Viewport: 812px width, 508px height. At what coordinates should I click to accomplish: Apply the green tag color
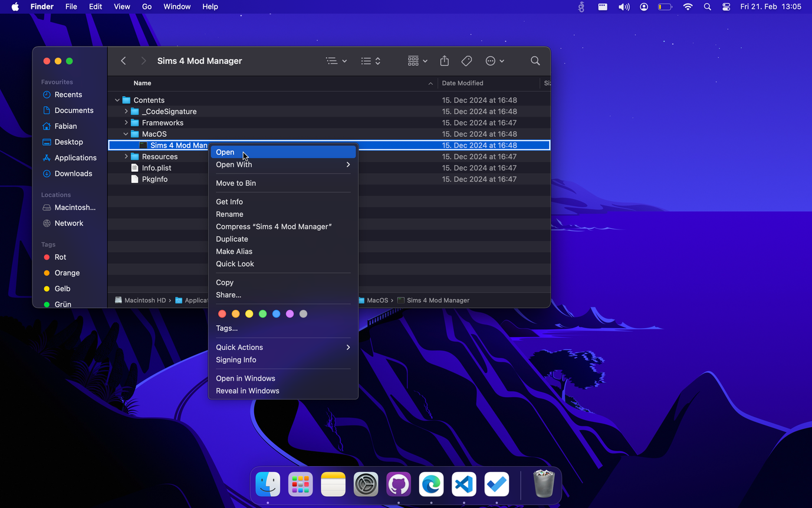[263, 314]
